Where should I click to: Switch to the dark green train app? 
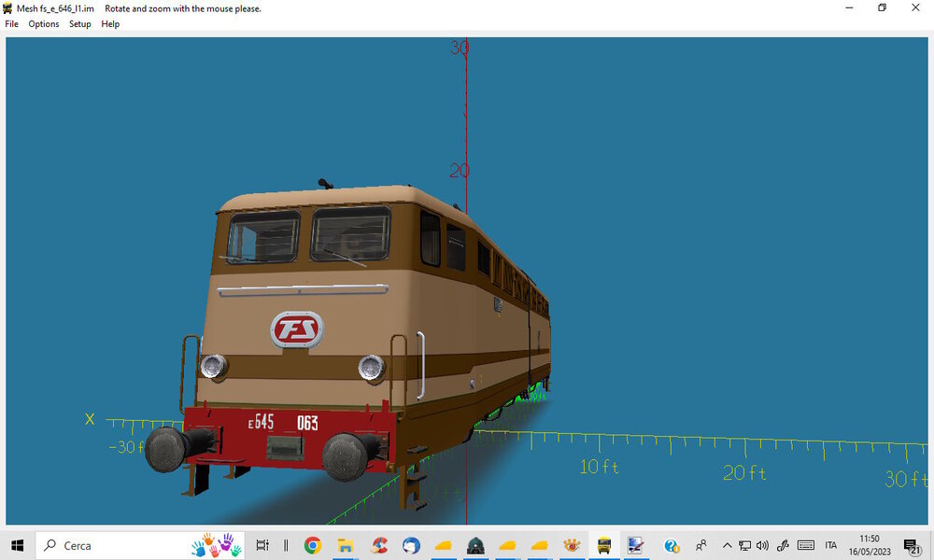[x=475, y=545]
